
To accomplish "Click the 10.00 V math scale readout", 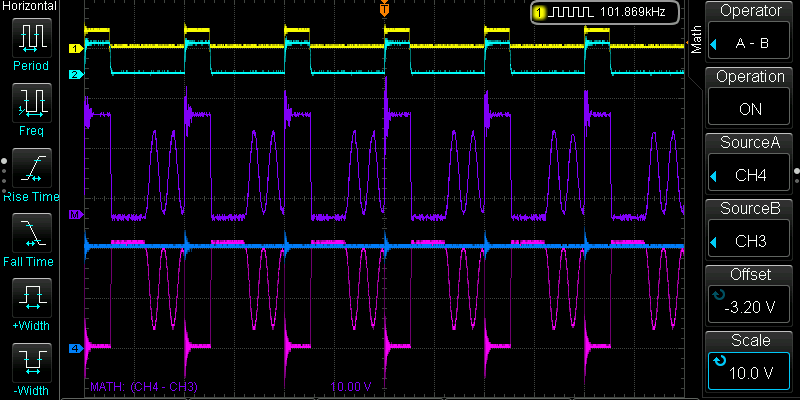I will click(351, 386).
